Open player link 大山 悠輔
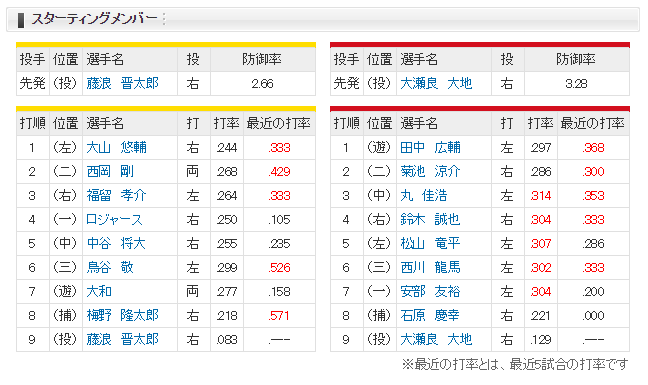Viewport: 648px width, 385px height. (x=116, y=147)
